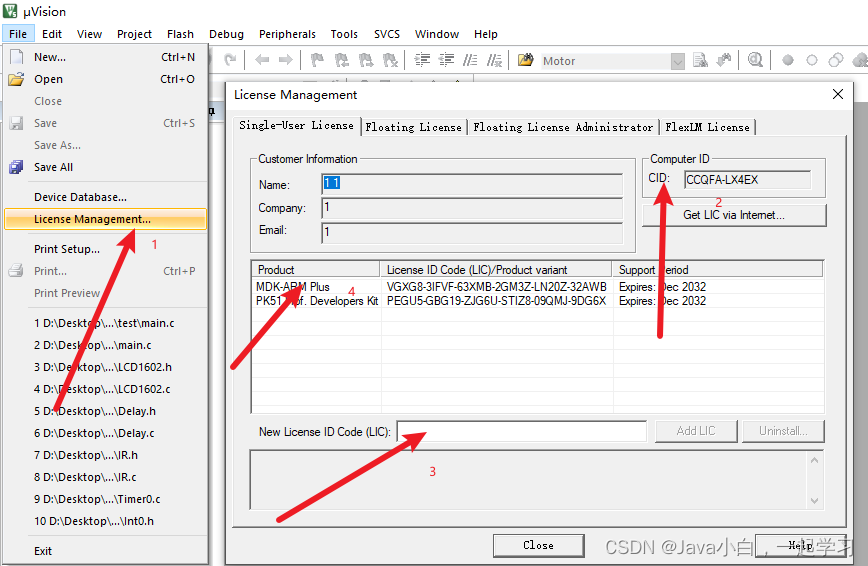Open the File menu
This screenshot has width=868, height=566.
[18, 34]
